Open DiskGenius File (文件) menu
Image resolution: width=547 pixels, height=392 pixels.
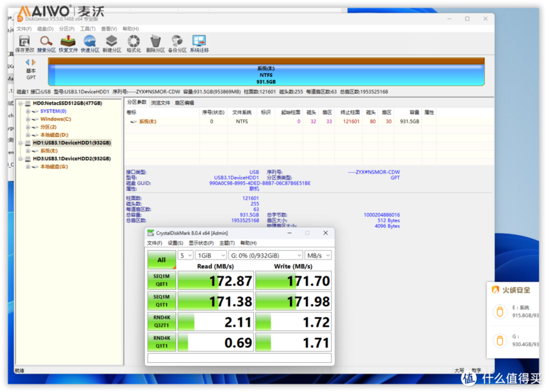[24, 29]
